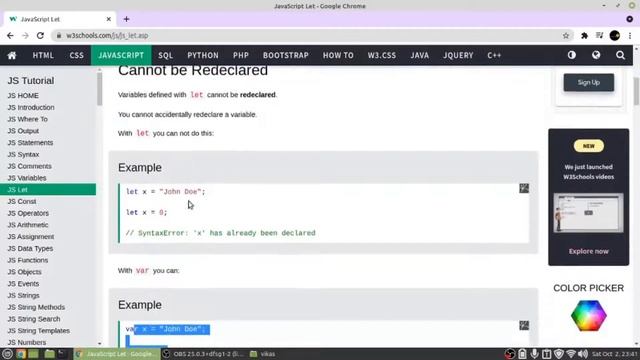The width and height of the screenshot is (640, 360).
Task: Open JS Variables in sidebar
Action: pyautogui.click(x=27, y=178)
